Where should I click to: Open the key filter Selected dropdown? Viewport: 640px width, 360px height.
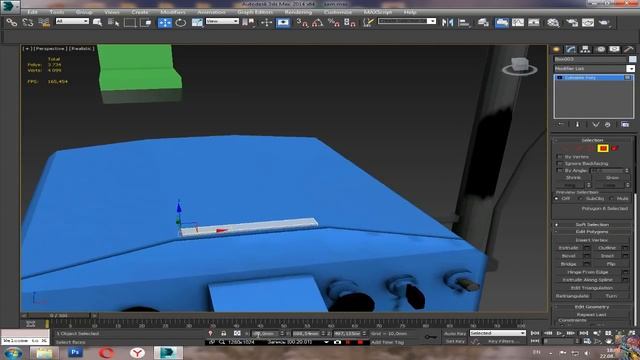click(x=497, y=333)
